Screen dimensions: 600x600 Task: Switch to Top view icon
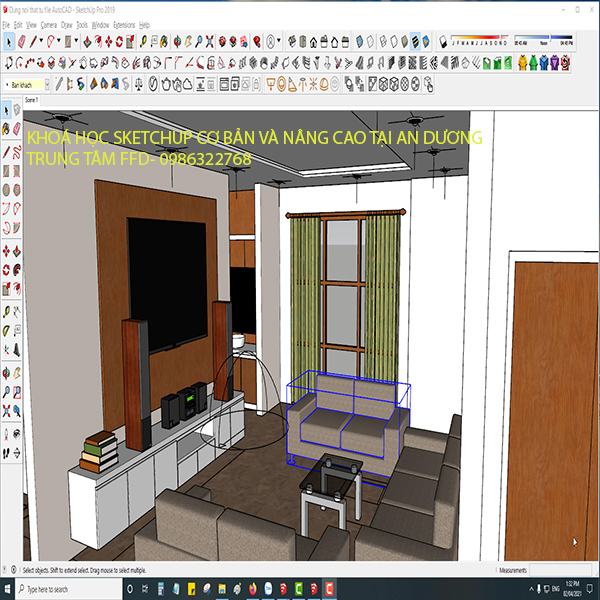(303, 41)
